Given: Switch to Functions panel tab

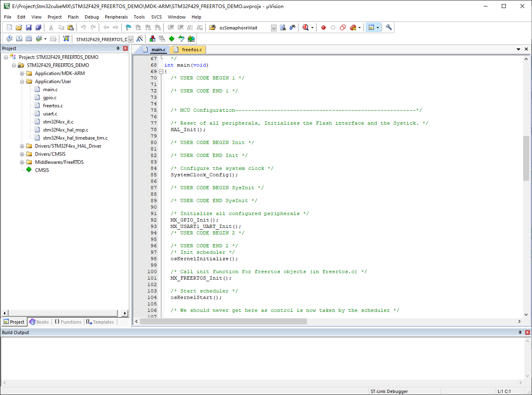Looking at the screenshot, I should point(68,322).
